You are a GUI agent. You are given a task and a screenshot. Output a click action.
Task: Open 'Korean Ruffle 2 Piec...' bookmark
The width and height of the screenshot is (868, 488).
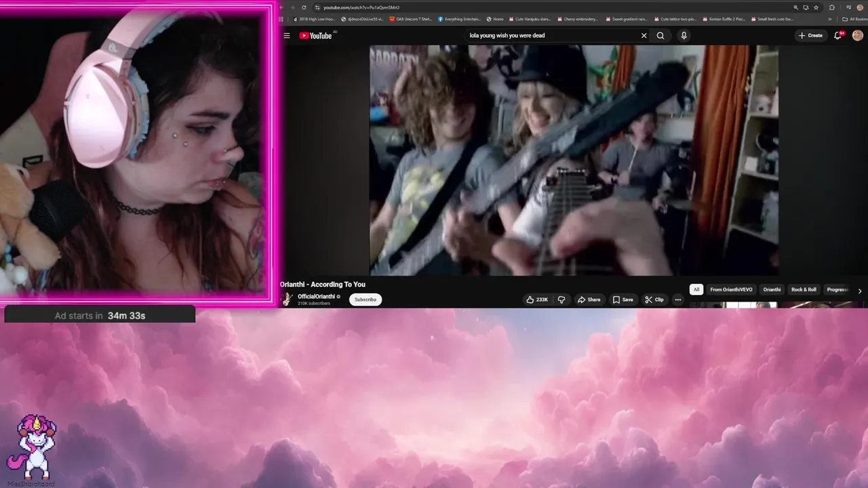[724, 19]
